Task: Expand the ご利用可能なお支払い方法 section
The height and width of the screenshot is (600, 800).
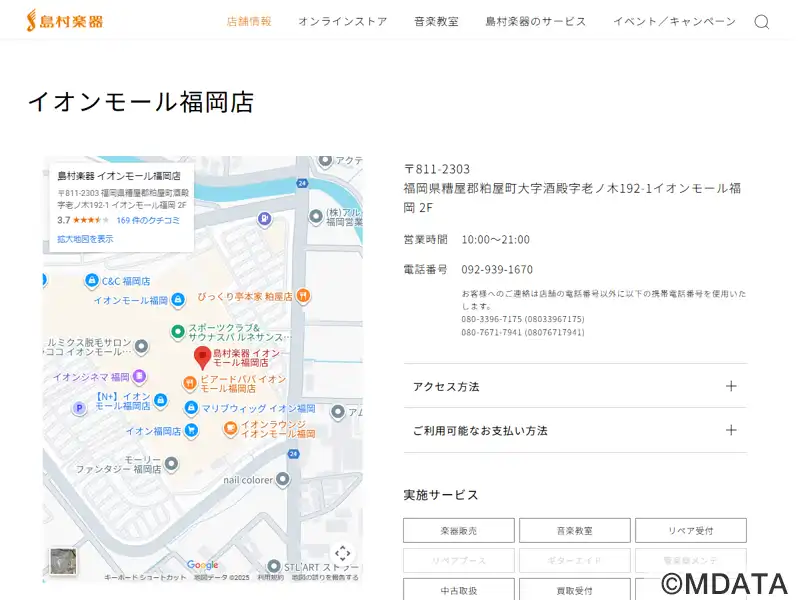Action: tap(575, 430)
